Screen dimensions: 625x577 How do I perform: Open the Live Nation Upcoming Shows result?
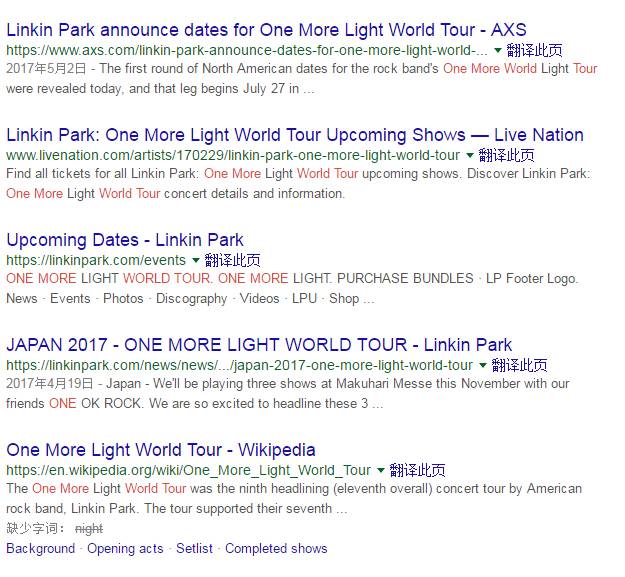coord(295,135)
